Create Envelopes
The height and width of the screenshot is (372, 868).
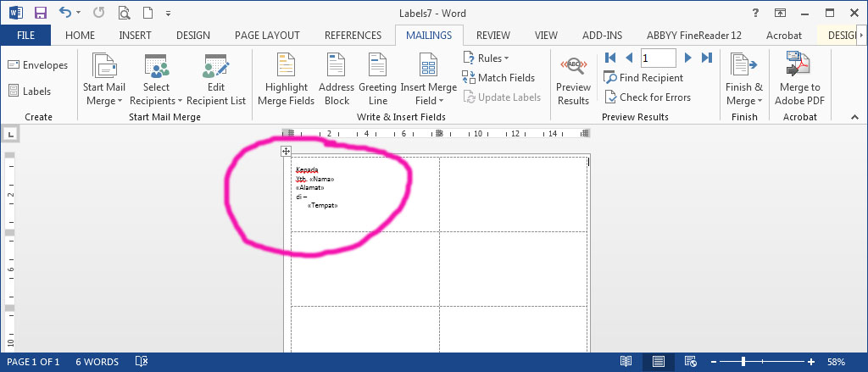37,65
